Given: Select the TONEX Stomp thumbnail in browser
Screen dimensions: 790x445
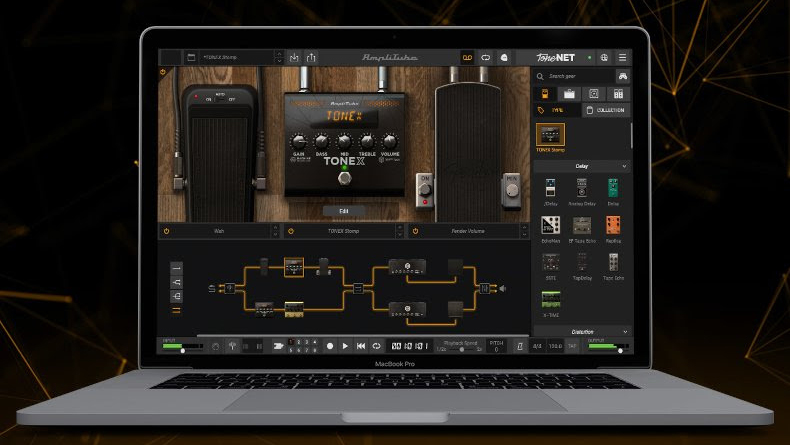Looking at the screenshot, I should (x=550, y=135).
